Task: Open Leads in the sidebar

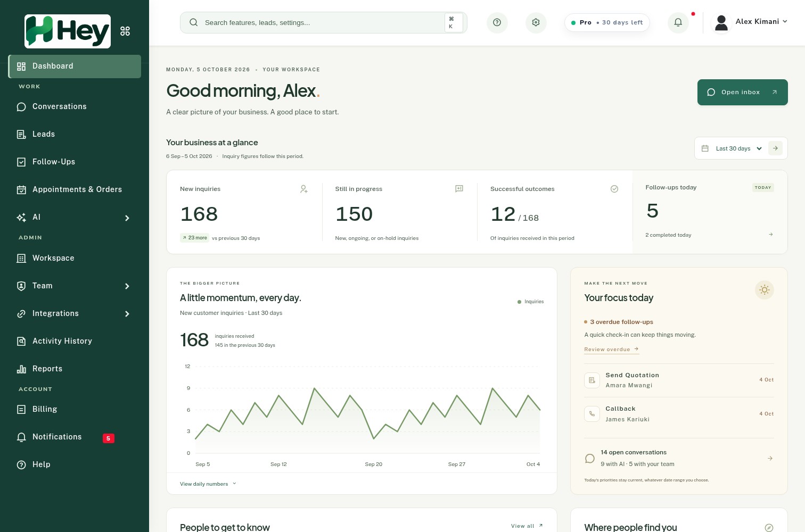Action: click(75, 135)
